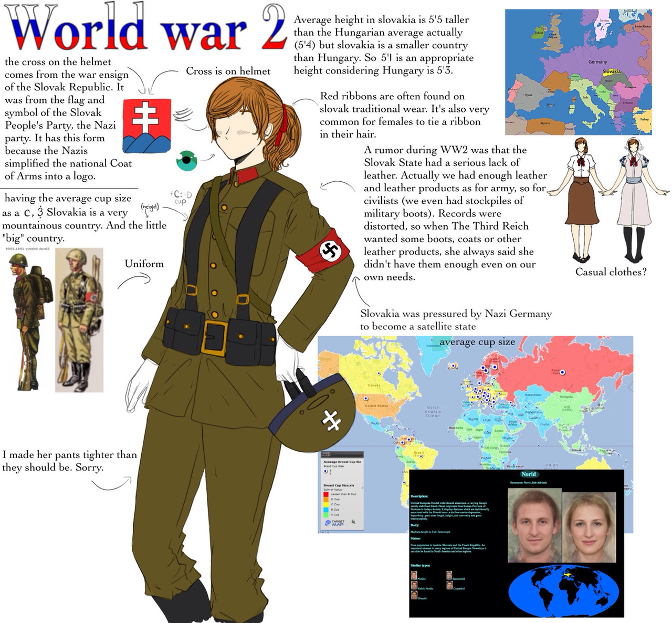Viewport: 672px width, 623px height.
Task: Click the 'B Cup' blue legend swatch
Action: coord(326,510)
